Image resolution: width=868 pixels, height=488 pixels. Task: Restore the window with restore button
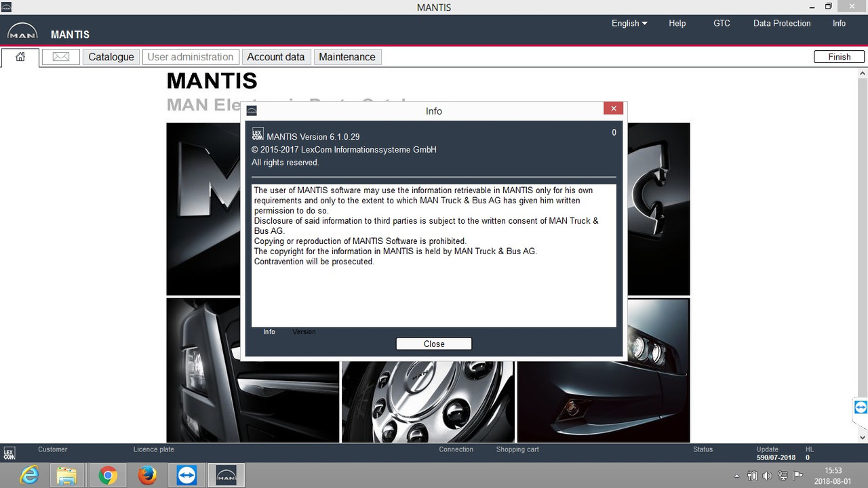click(x=828, y=7)
